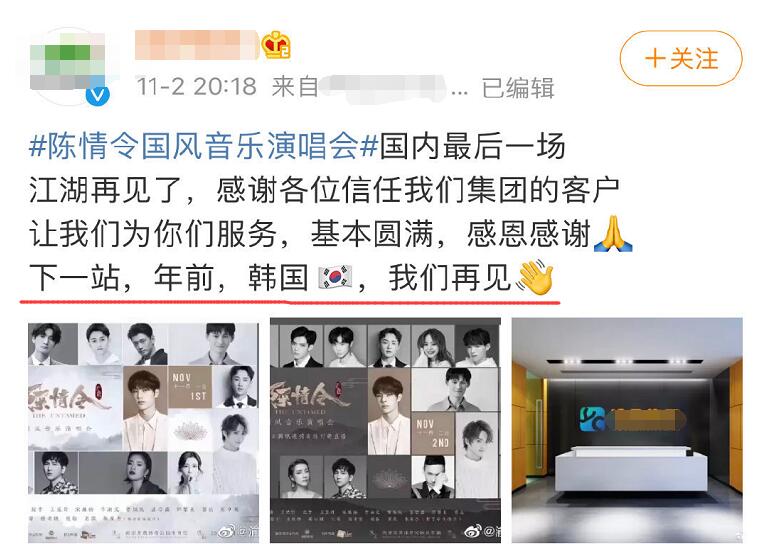Click the 11-2 20:18 post timestamp

click(x=196, y=87)
